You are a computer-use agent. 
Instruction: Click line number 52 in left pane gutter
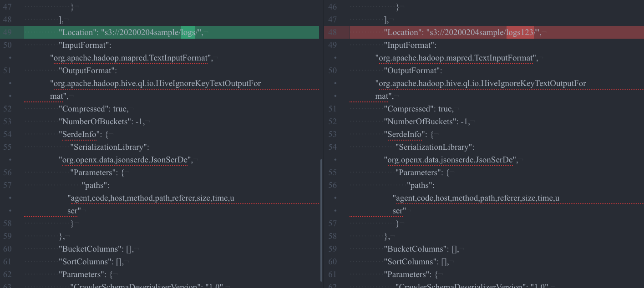[8, 109]
